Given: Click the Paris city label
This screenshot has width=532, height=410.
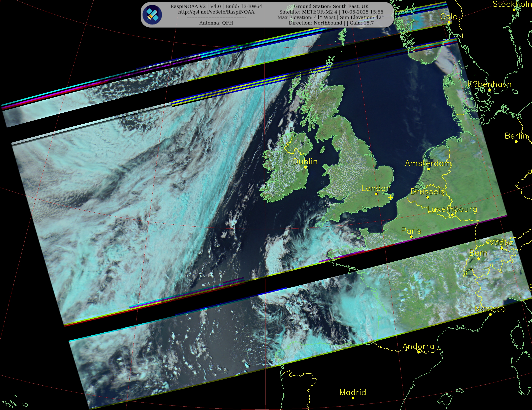Looking at the screenshot, I should tap(411, 231).
